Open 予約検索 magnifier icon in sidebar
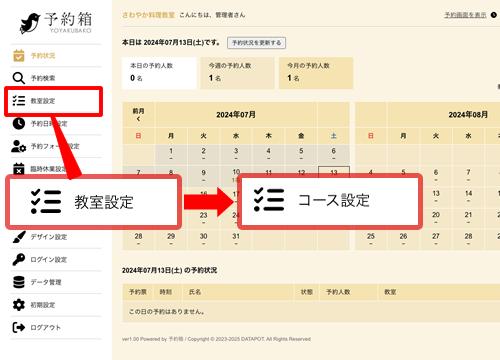500x360 pixels. click(x=19, y=78)
